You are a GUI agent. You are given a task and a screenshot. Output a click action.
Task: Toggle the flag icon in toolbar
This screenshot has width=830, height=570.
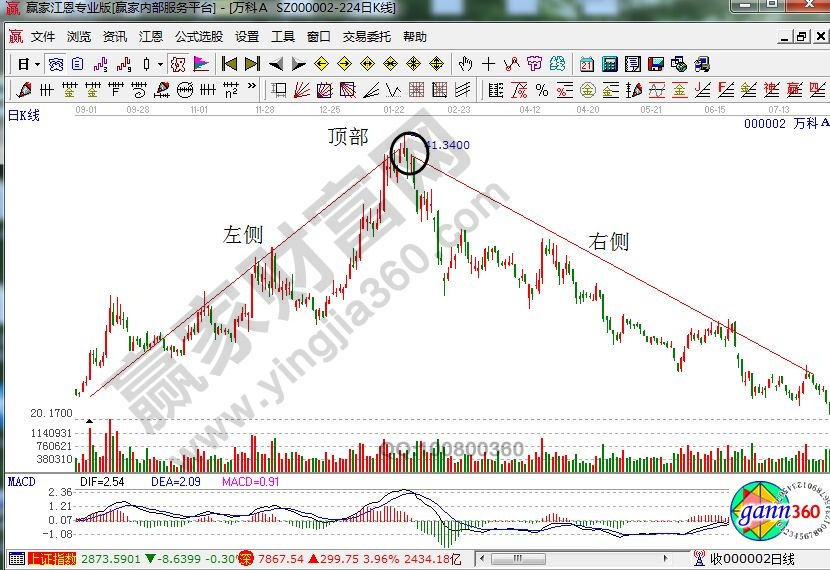[x=200, y=64]
